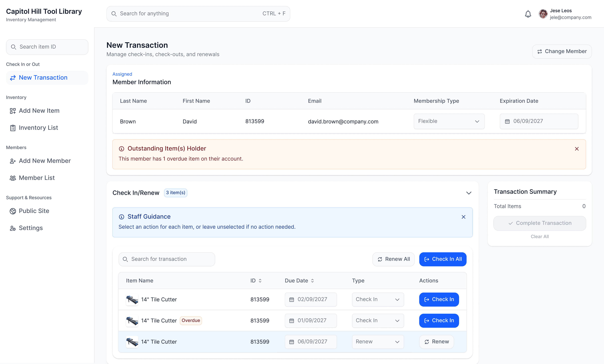The height and width of the screenshot is (364, 604).
Task: Open Add New Item from sidebar
Action: [x=39, y=111]
